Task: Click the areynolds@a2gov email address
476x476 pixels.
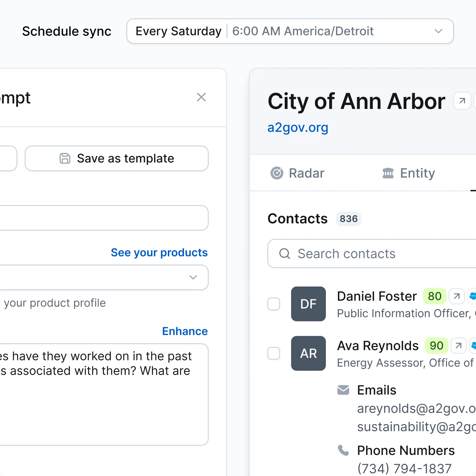Action: point(417,409)
